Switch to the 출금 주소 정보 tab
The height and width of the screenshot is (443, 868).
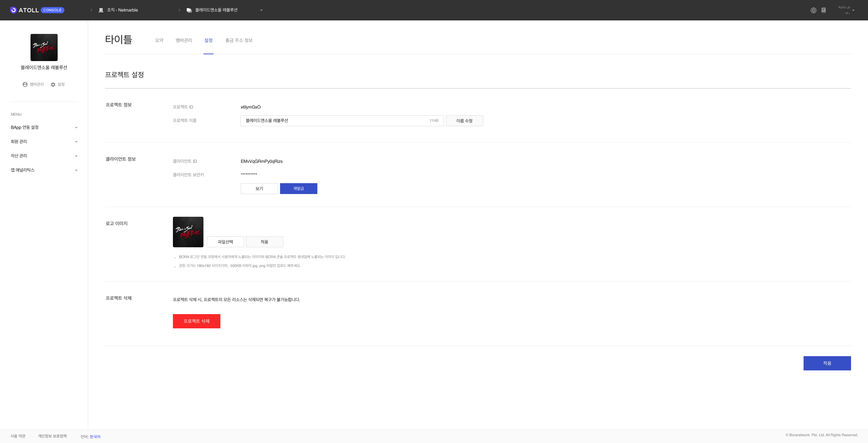point(239,41)
